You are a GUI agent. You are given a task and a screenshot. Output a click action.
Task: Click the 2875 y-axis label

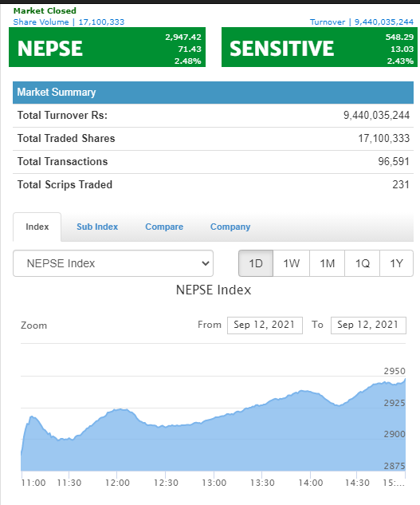click(394, 466)
